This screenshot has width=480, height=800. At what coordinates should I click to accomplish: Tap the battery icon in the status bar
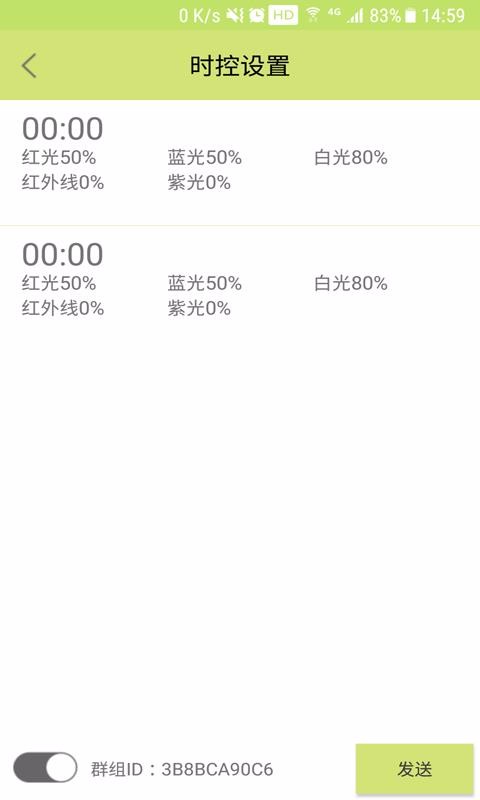(410, 16)
